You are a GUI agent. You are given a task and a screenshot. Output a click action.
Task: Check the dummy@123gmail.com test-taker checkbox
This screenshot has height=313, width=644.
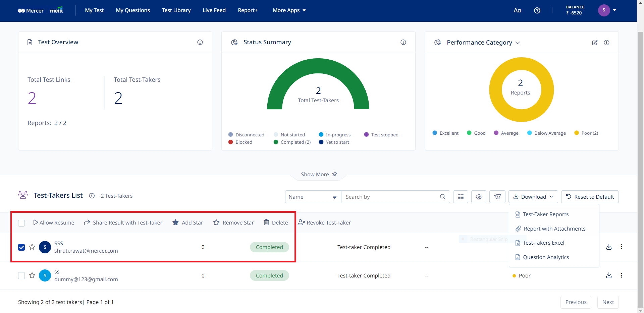tap(21, 275)
